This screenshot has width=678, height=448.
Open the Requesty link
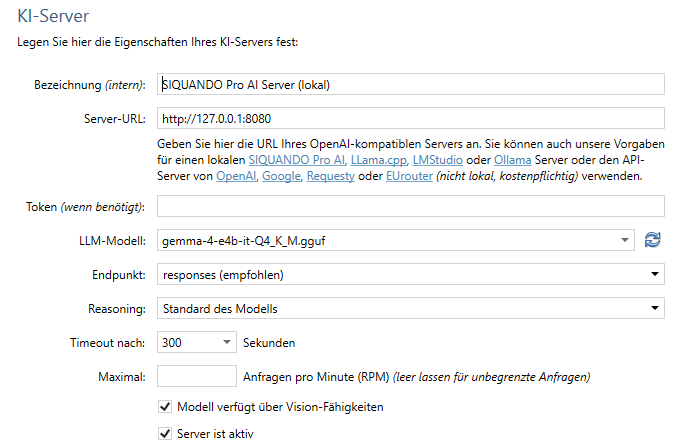331,176
